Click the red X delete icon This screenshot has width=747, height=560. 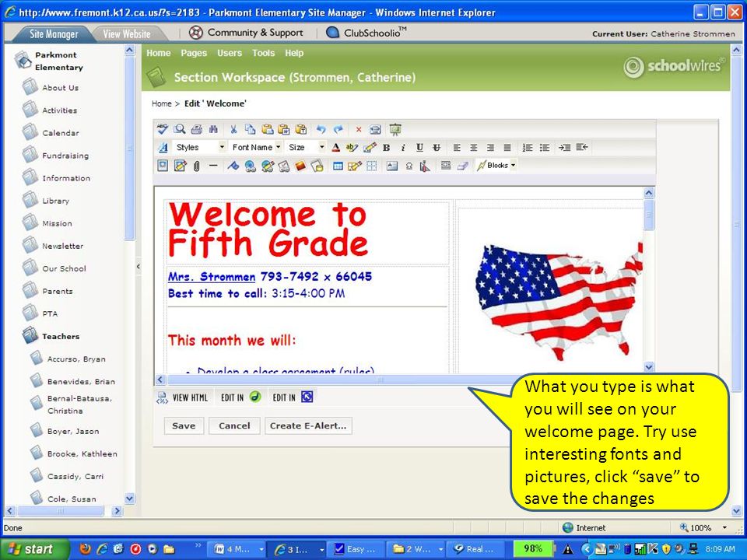[x=359, y=130]
